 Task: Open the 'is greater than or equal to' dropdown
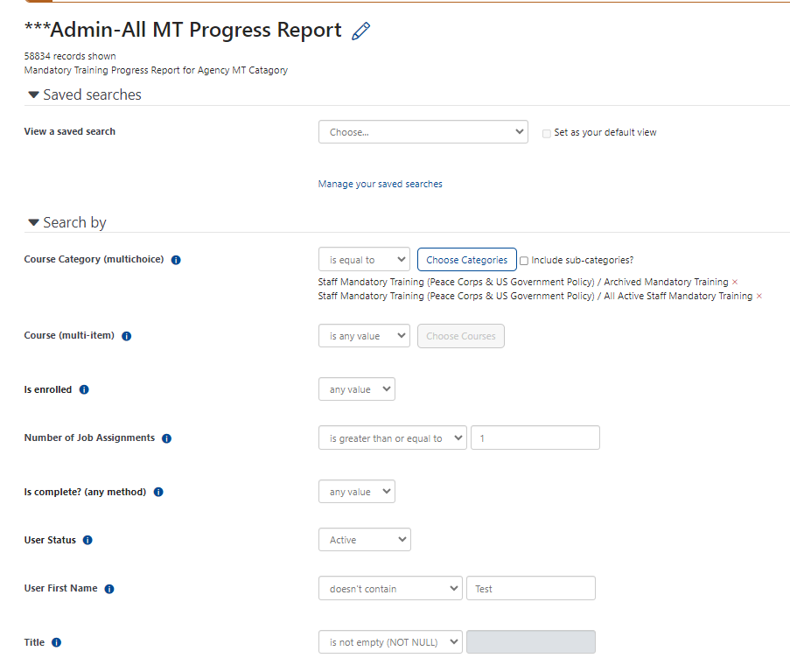393,437
